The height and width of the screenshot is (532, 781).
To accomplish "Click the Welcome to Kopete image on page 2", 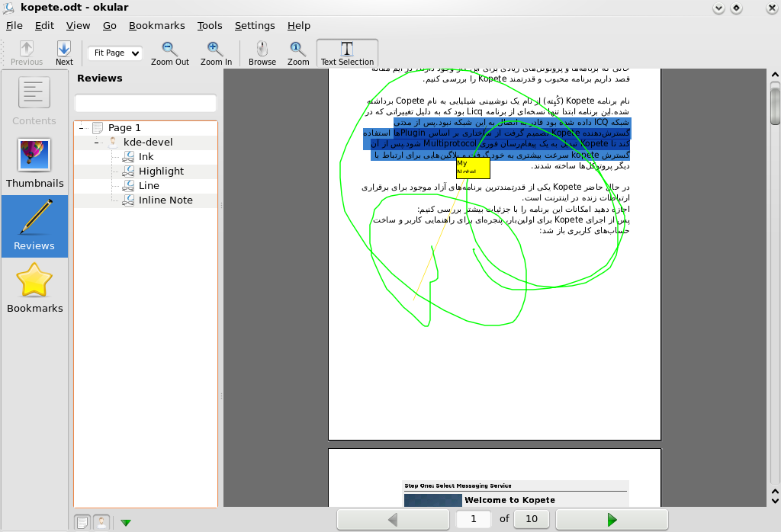I will click(516, 494).
